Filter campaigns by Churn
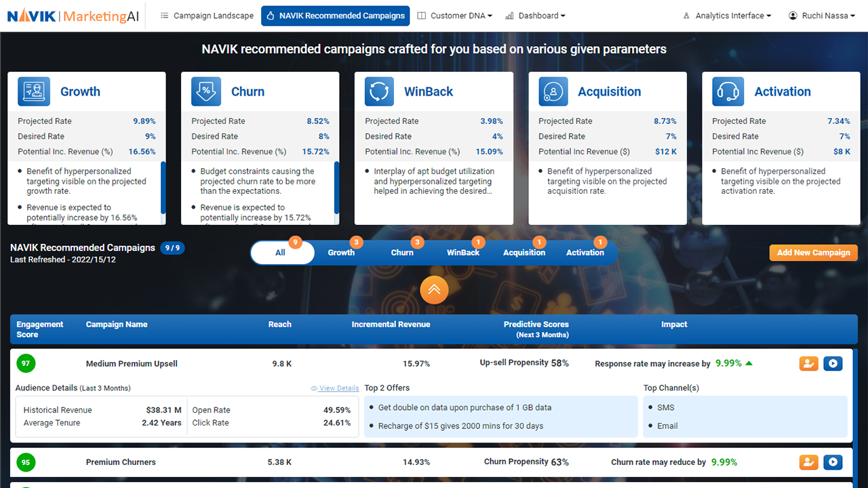This screenshot has width=868, height=488. click(x=402, y=253)
